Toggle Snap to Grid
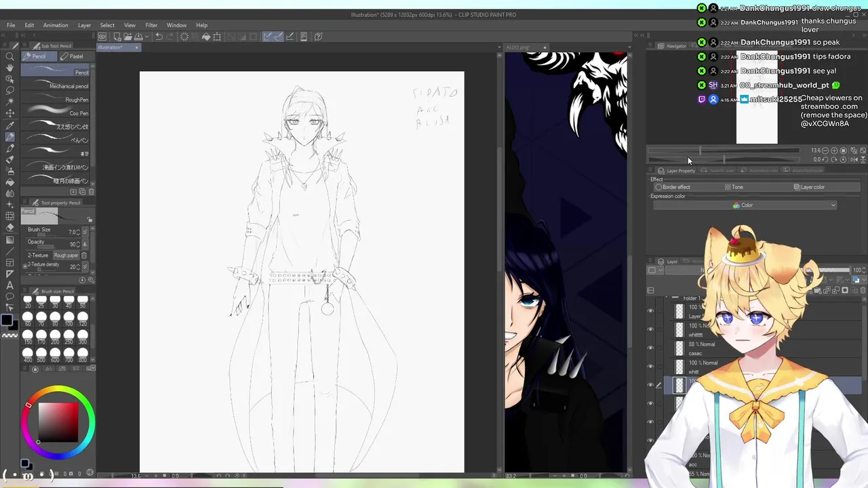Viewport: 868px width, 488px height. (x=290, y=37)
